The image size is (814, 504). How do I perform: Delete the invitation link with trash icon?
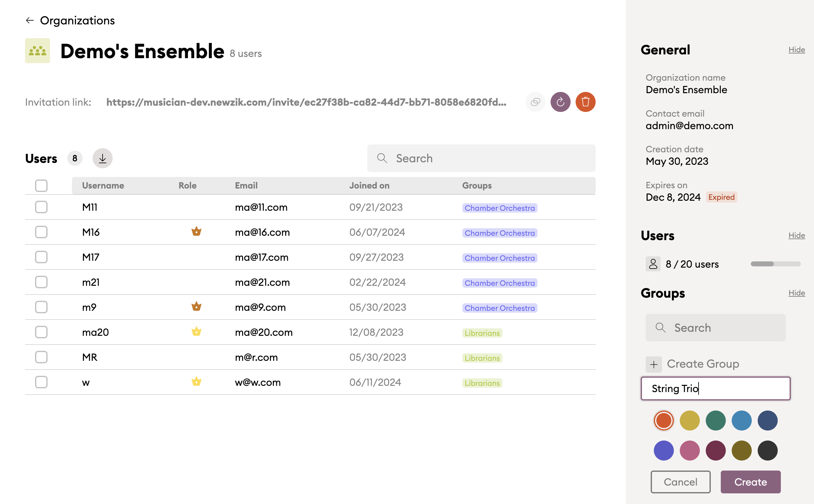pyautogui.click(x=585, y=102)
